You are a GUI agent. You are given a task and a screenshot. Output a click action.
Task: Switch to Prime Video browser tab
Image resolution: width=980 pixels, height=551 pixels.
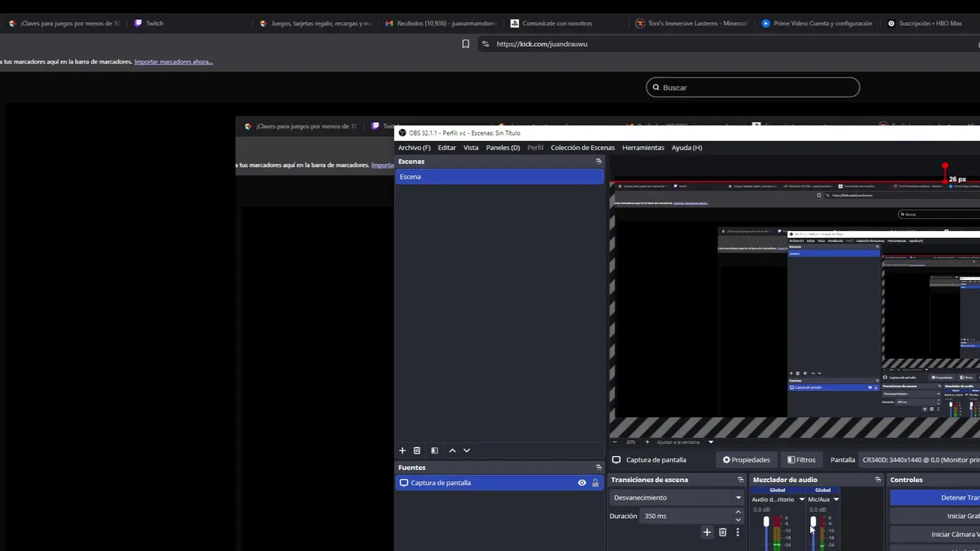point(817,24)
